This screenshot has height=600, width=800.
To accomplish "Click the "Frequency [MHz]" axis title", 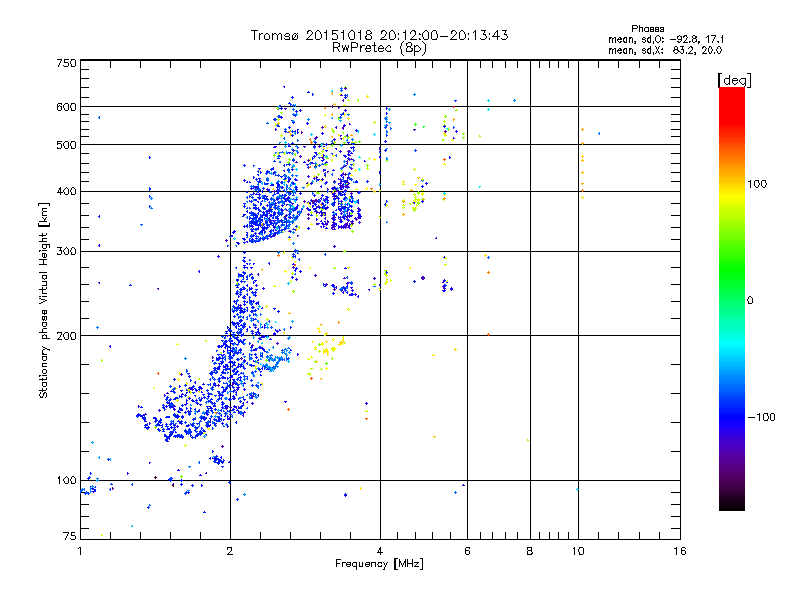I will (379, 564).
